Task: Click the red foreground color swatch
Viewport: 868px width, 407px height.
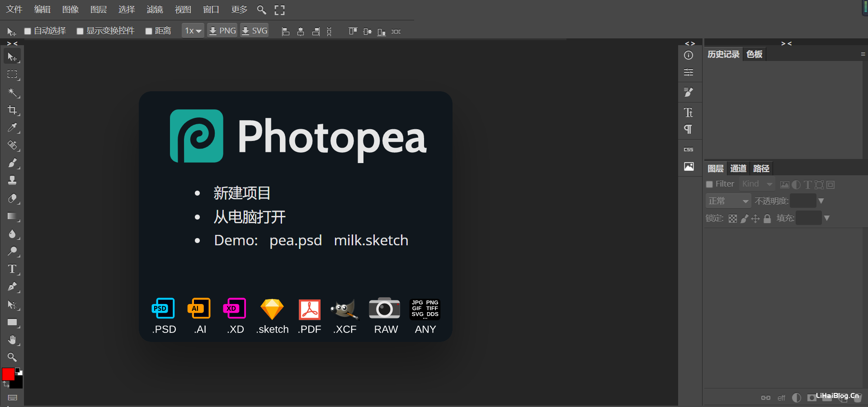Action: pyautogui.click(x=8, y=374)
